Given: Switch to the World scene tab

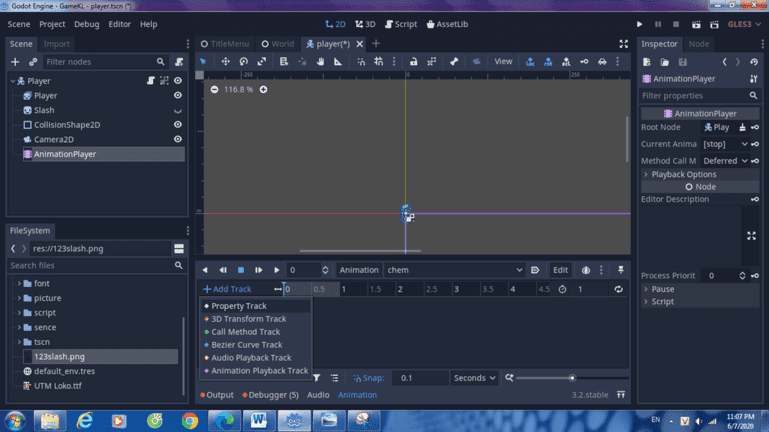Looking at the screenshot, I should 278,44.
